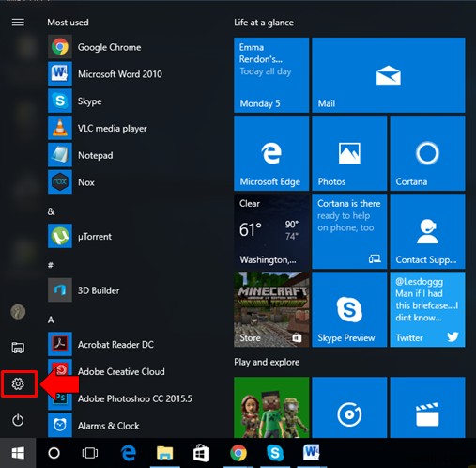This screenshot has width=476, height=468.
Task: Click the 'Life at a glance' group title
Action: 264,23
